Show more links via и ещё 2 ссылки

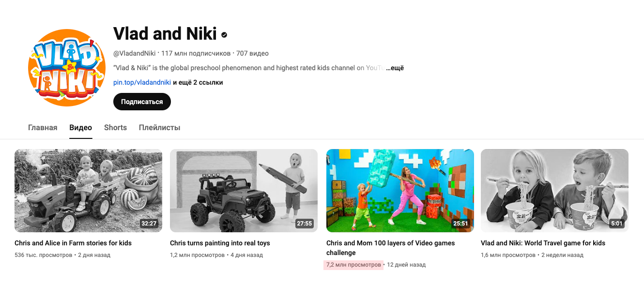[198, 83]
